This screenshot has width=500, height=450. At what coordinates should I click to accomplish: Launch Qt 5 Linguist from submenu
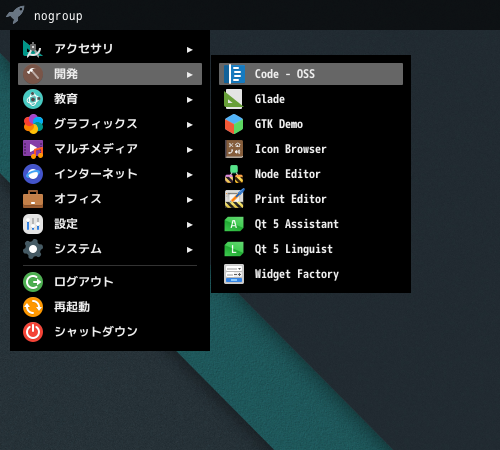311,249
